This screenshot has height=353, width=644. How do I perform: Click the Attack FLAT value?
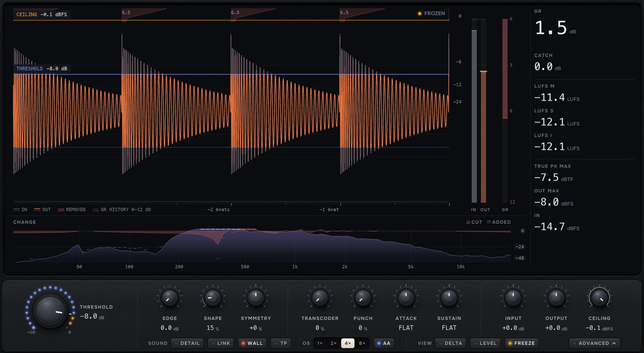click(x=406, y=328)
